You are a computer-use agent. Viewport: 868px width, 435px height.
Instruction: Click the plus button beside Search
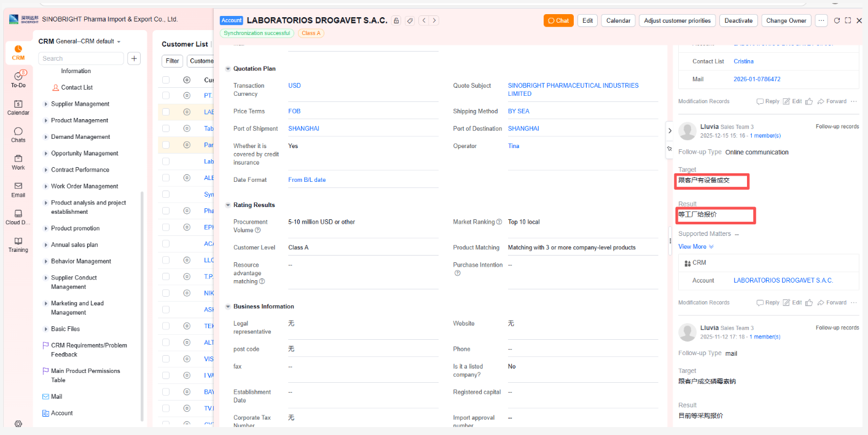tap(134, 58)
